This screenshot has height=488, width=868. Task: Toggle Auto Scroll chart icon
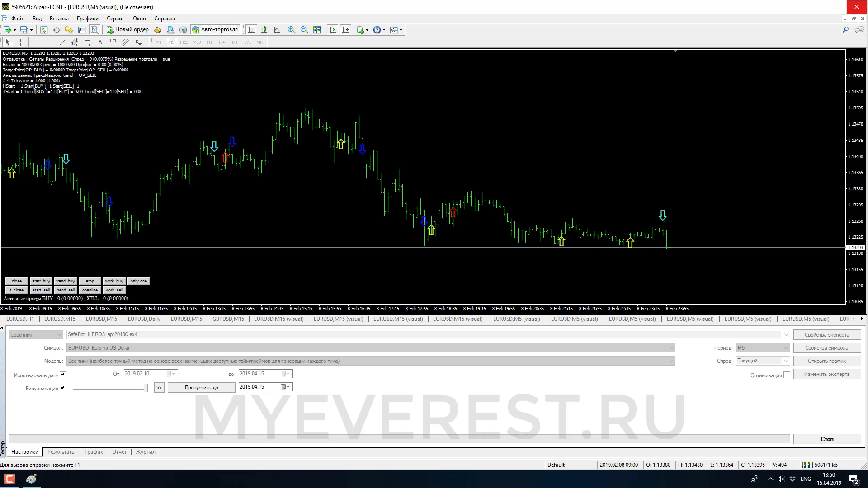333,30
